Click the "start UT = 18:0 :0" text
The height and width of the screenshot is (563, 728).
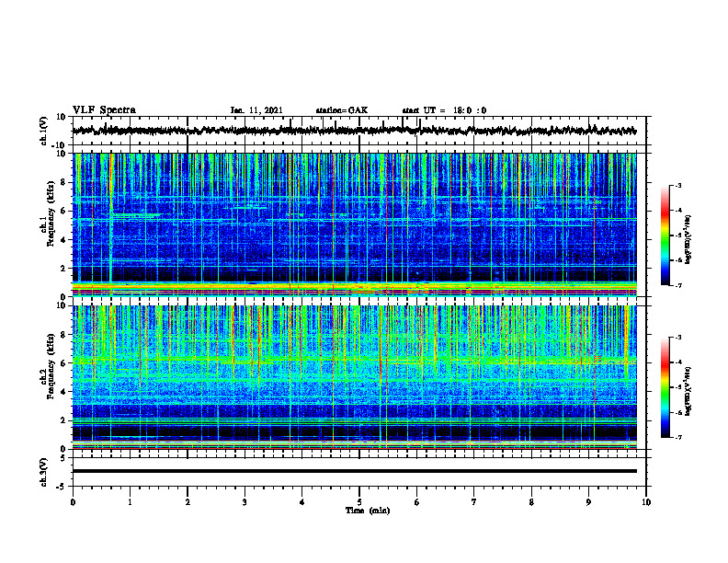(x=444, y=110)
